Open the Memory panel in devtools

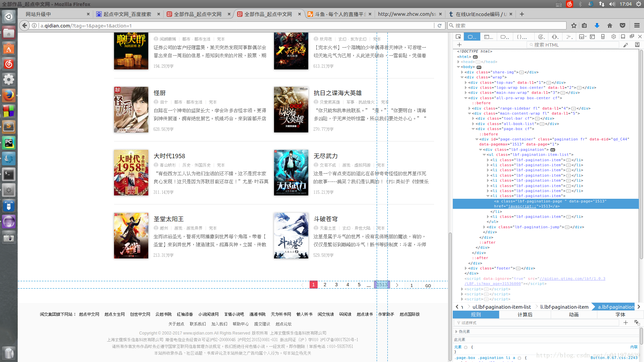(x=555, y=37)
